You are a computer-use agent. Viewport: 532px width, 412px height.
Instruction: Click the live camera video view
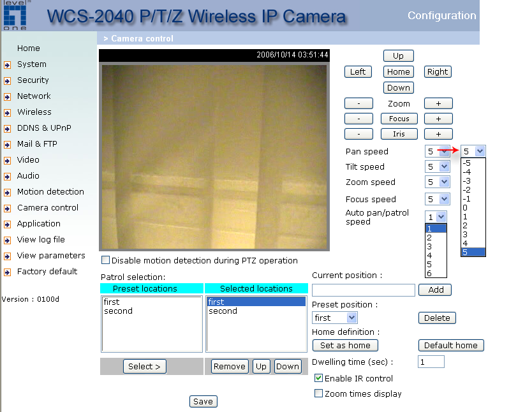pyautogui.click(x=214, y=157)
